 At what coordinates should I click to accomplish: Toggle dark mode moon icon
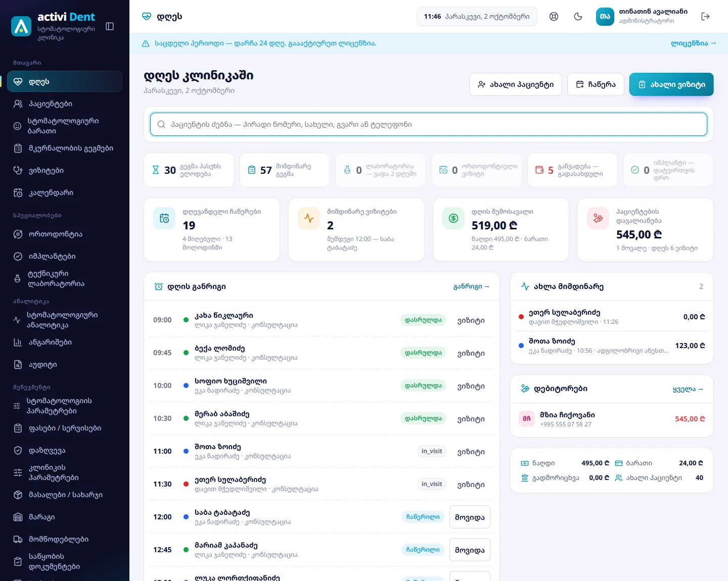pyautogui.click(x=578, y=17)
